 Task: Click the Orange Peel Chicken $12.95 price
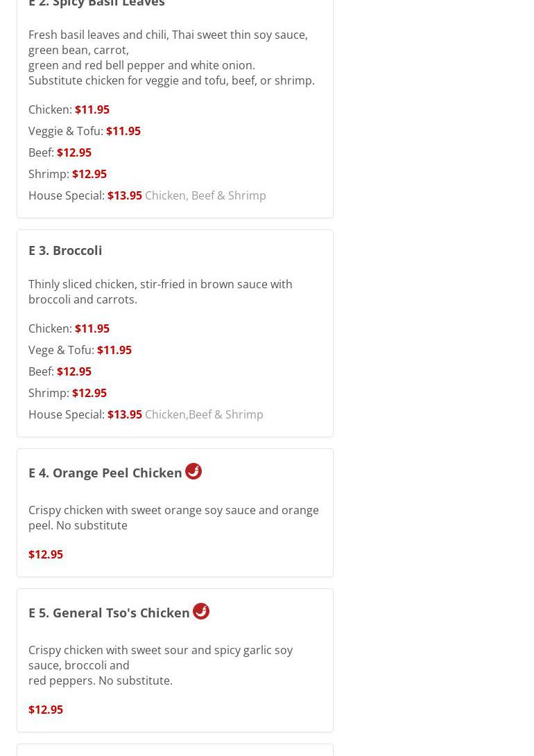(46, 554)
